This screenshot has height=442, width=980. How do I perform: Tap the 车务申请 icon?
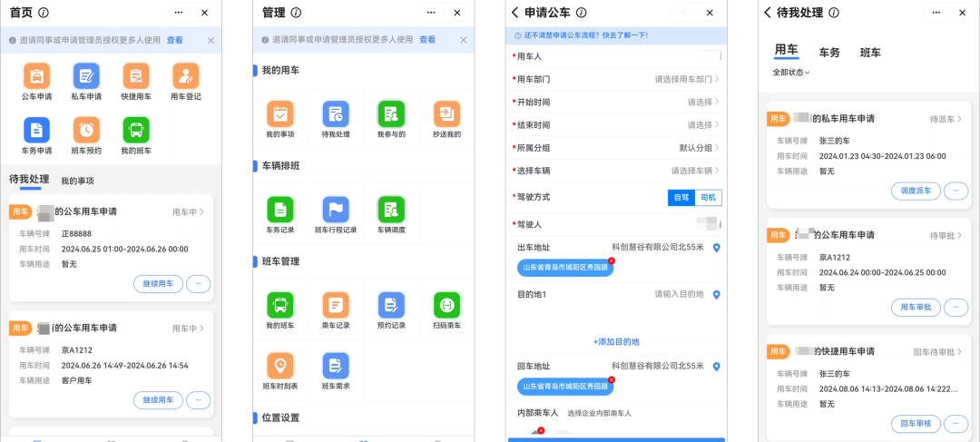[x=37, y=130]
